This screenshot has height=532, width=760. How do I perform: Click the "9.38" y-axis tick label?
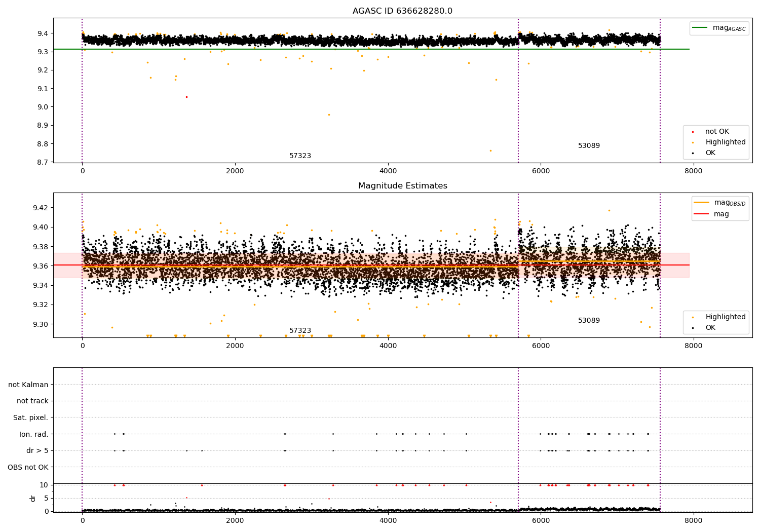tap(41, 247)
